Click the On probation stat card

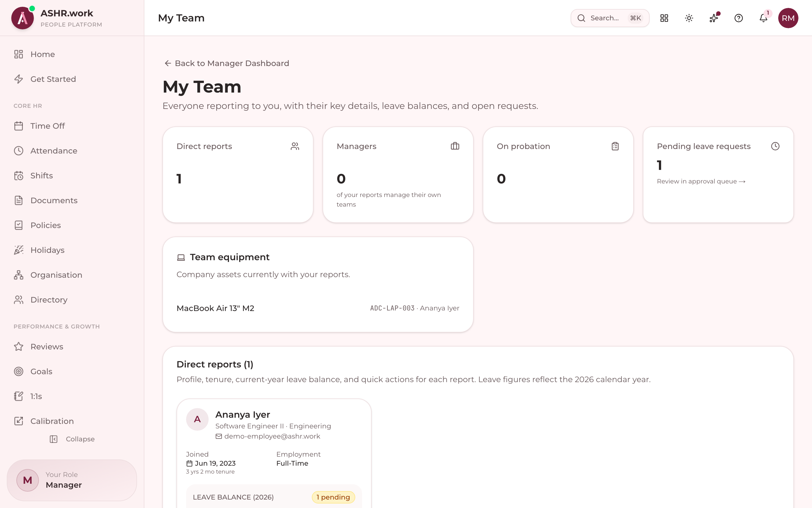tap(558, 175)
